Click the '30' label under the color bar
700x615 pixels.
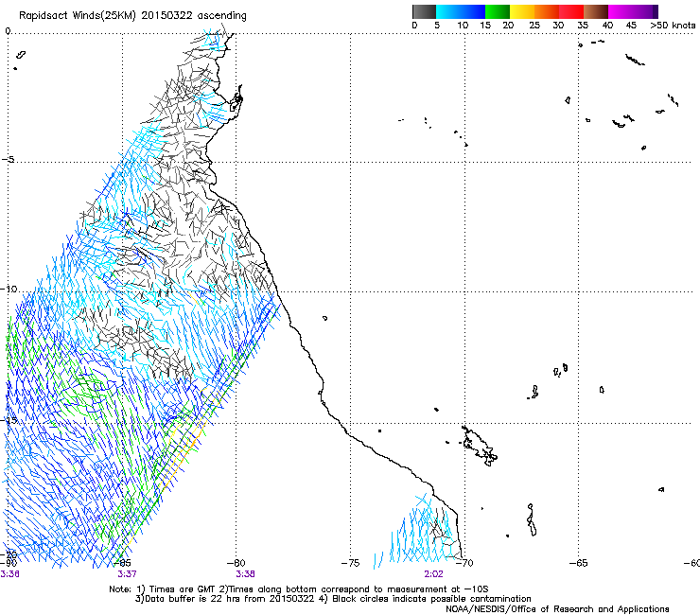coord(558,25)
